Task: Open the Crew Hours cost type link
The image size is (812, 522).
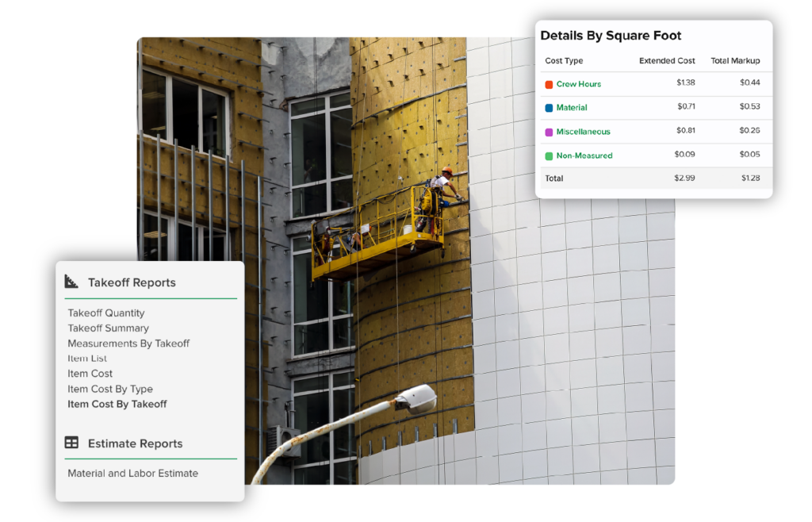Action: (578, 84)
